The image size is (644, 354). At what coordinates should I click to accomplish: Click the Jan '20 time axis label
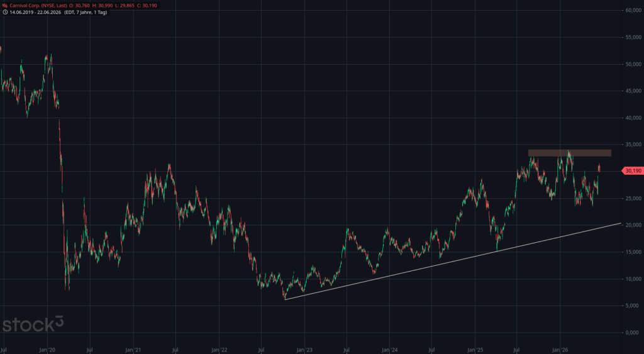click(47, 350)
